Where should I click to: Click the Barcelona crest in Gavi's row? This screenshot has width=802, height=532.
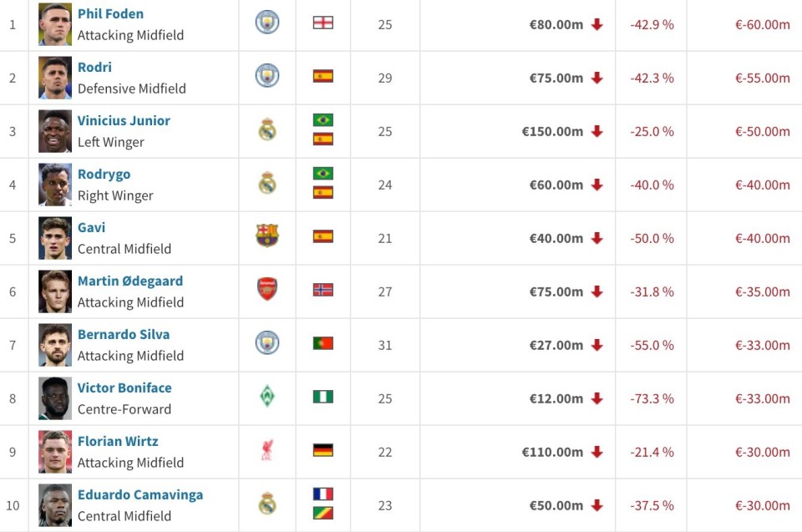pyautogui.click(x=267, y=236)
